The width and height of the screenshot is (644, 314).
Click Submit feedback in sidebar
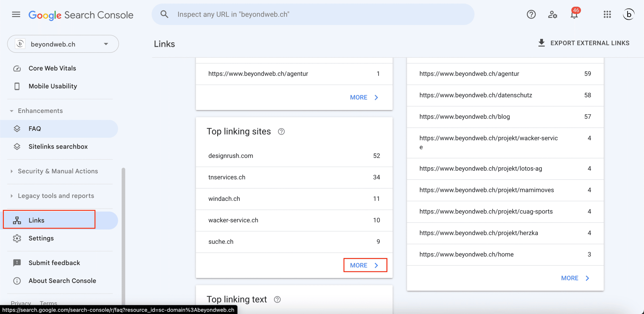(54, 263)
